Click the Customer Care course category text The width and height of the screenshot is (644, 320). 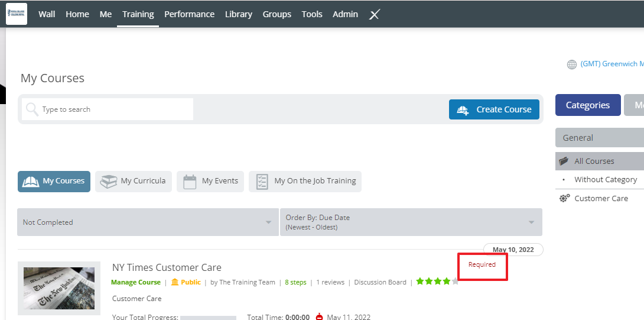click(x=136, y=299)
